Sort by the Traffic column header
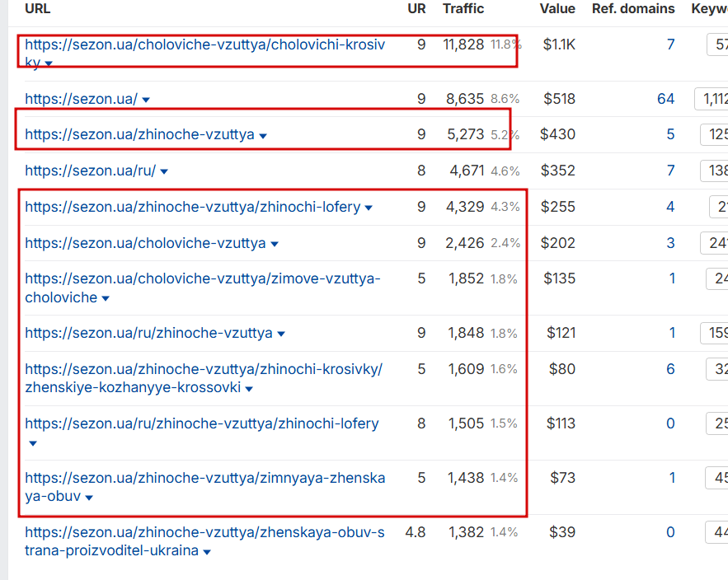Image resolution: width=728 pixels, height=580 pixels. [x=463, y=9]
